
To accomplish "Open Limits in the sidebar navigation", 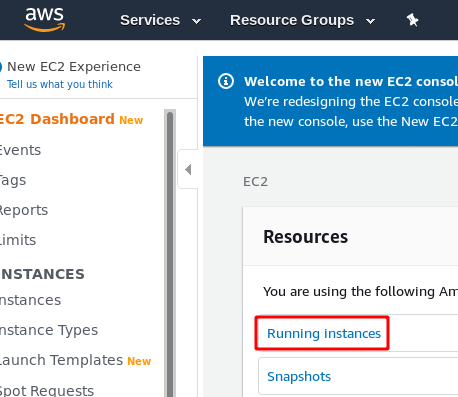I will (18, 240).
